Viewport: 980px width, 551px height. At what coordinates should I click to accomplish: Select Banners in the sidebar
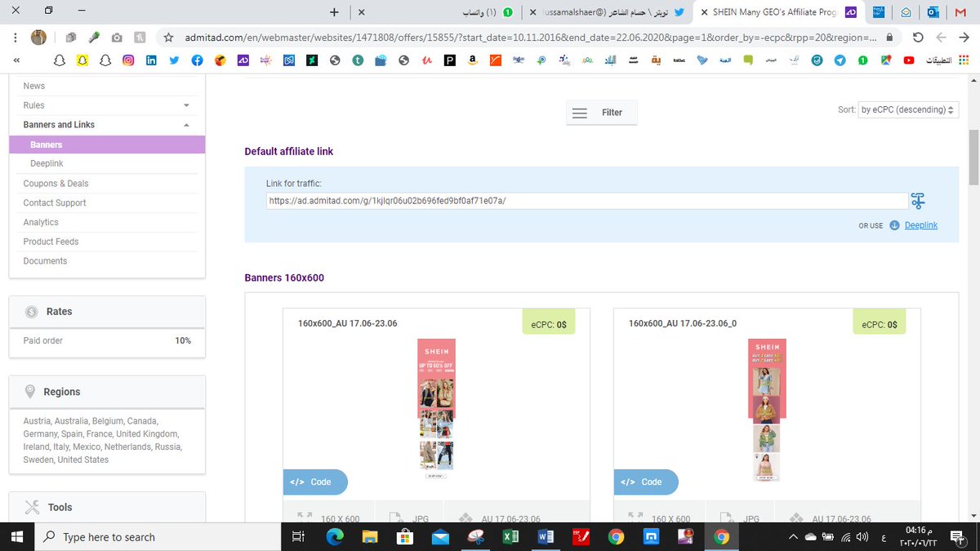pos(107,144)
